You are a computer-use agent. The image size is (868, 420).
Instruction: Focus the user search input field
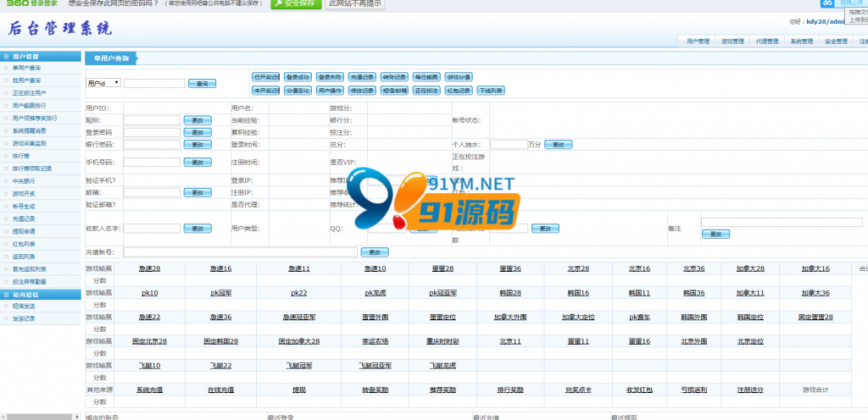click(x=154, y=83)
